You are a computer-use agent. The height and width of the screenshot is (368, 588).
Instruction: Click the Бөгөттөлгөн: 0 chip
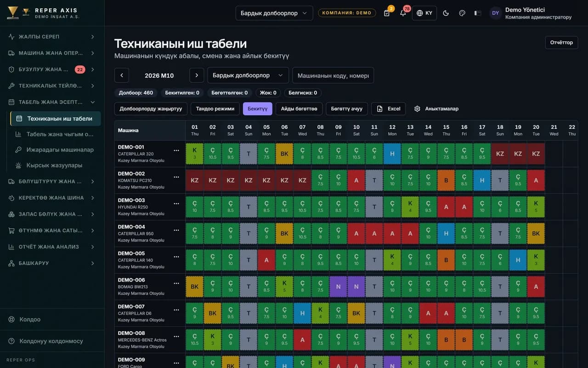pos(230,92)
